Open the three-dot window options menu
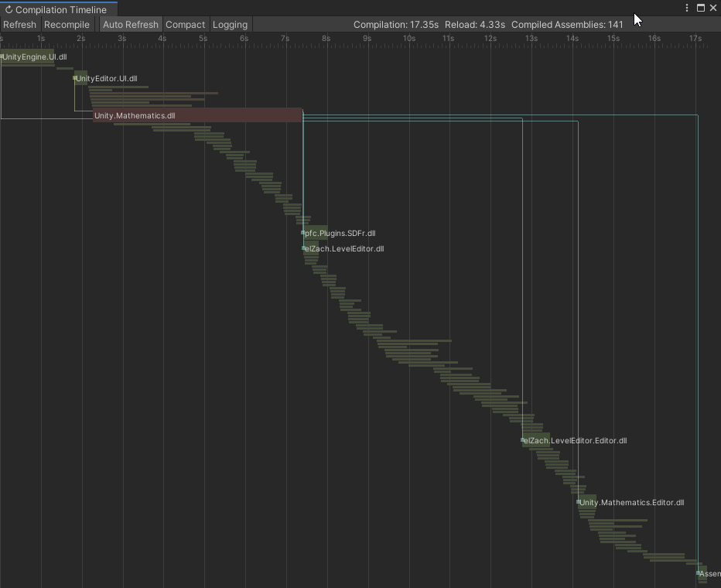The height and width of the screenshot is (588, 721). [686, 7]
